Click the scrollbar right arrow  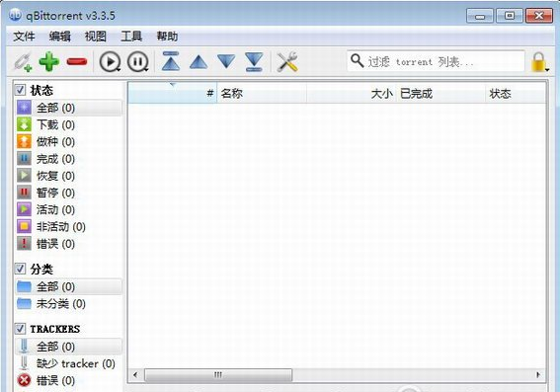(538, 375)
